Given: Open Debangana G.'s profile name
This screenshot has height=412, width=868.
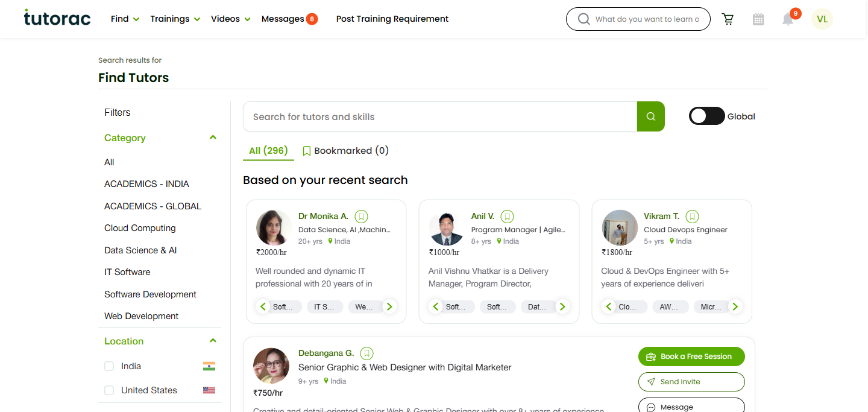Looking at the screenshot, I should point(326,353).
